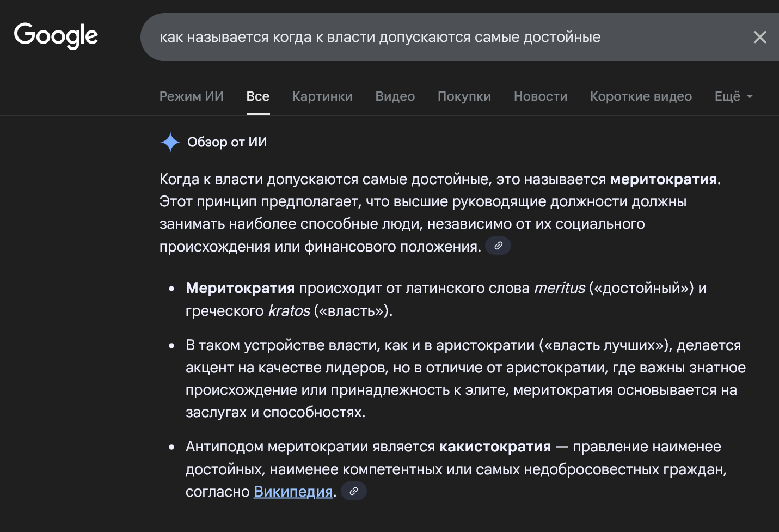Viewport: 779px width, 532px height.
Task: Go to the Видео tab
Action: (395, 96)
